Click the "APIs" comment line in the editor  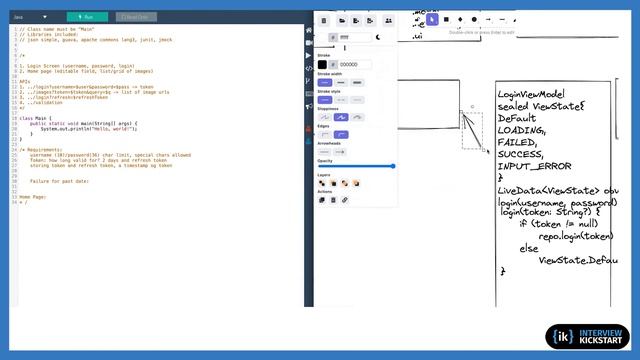(x=24, y=82)
